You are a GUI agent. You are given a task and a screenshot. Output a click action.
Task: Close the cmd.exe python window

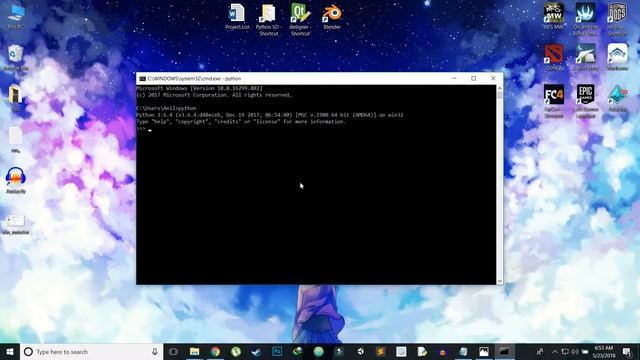pyautogui.click(x=493, y=78)
